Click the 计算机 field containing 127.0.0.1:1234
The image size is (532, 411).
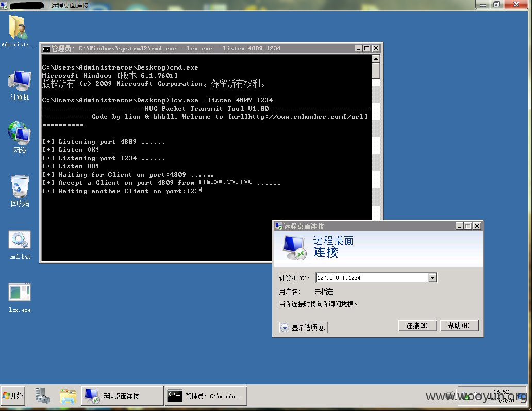(376, 278)
